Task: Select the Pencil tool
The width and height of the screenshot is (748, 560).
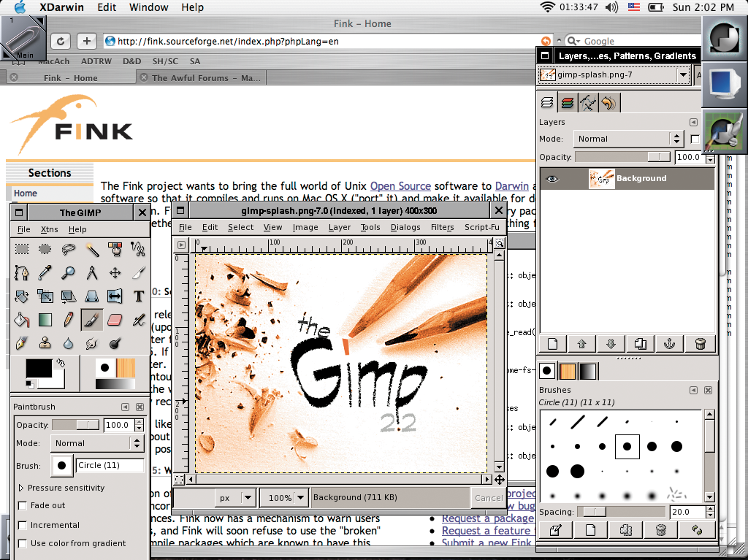Action: tap(68, 320)
